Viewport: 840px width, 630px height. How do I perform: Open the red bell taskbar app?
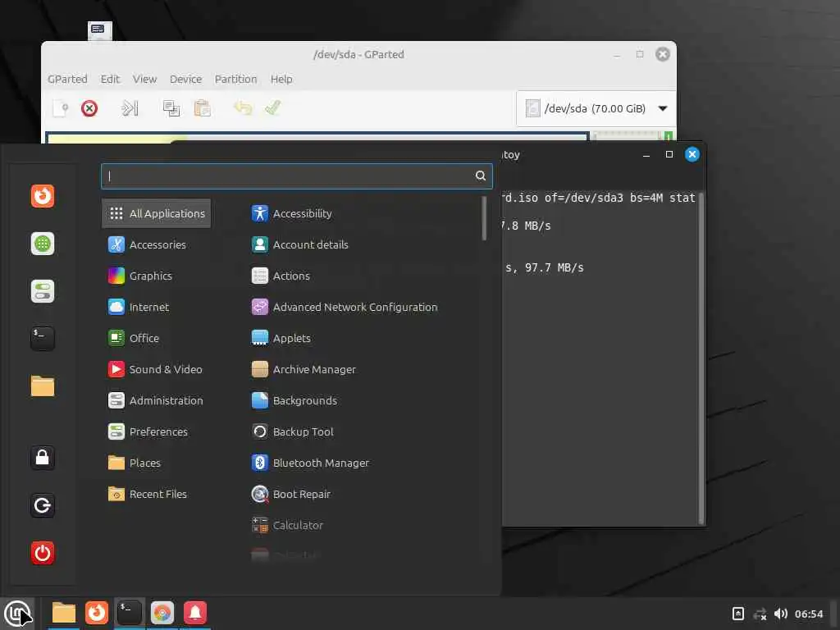point(195,613)
